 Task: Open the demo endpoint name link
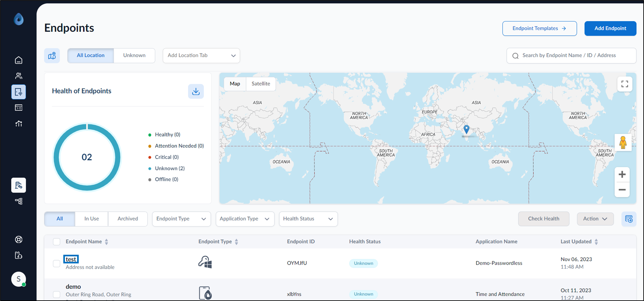73,287
